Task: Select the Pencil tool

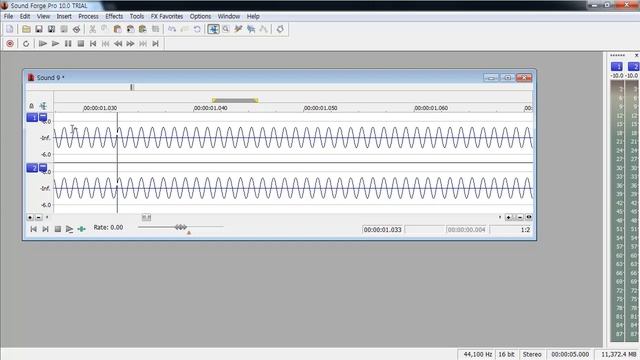Action: click(238, 29)
